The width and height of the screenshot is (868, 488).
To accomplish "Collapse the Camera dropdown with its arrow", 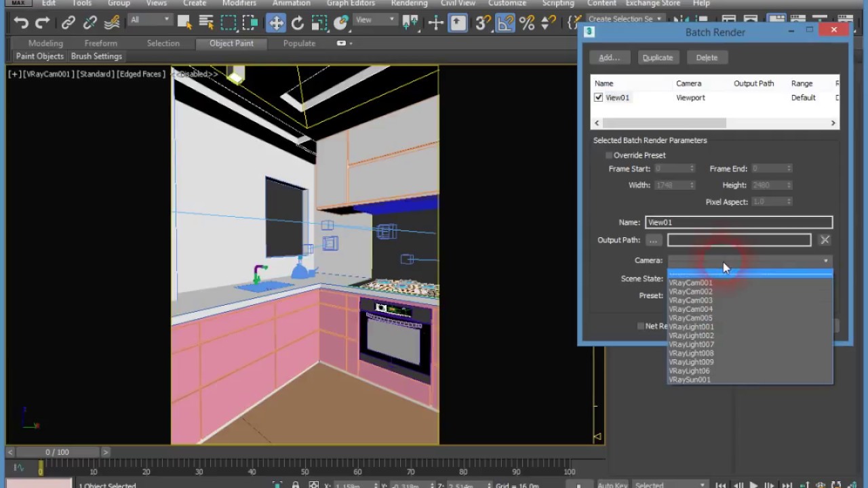I will click(x=825, y=260).
